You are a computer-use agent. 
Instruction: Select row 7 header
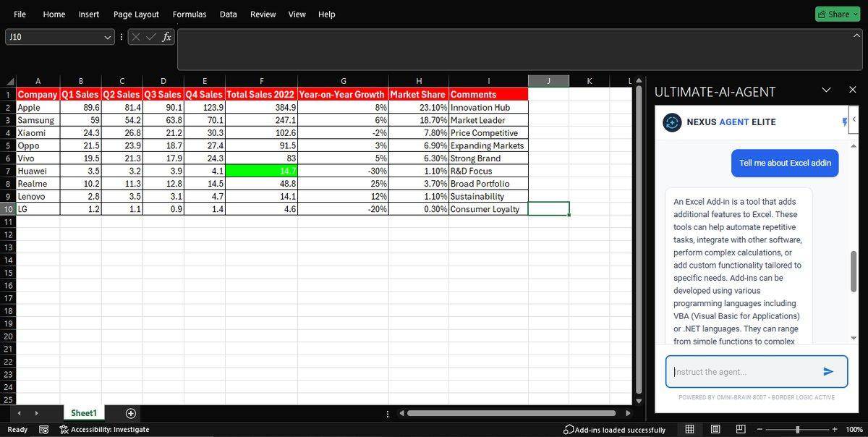coord(8,171)
